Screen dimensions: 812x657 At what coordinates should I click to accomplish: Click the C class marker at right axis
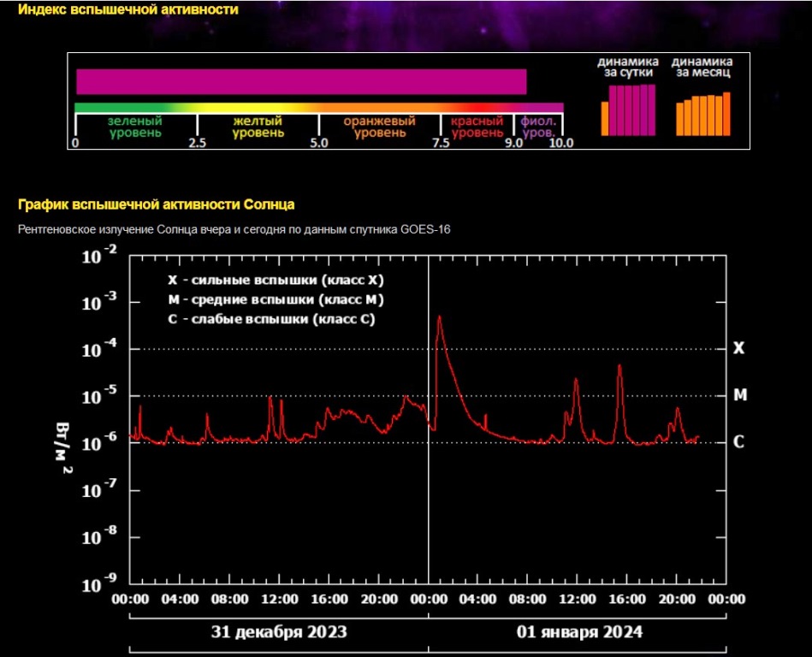tap(739, 441)
